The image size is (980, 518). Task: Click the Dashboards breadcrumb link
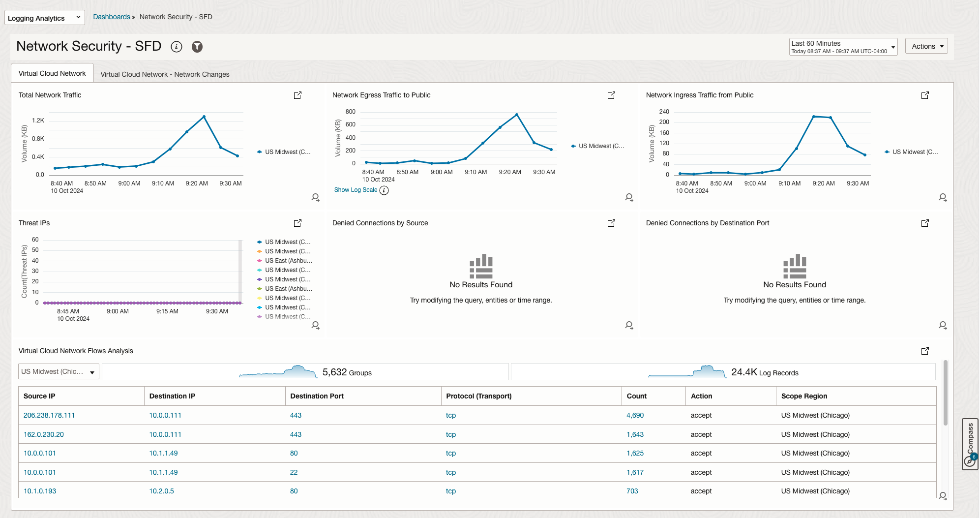111,16
